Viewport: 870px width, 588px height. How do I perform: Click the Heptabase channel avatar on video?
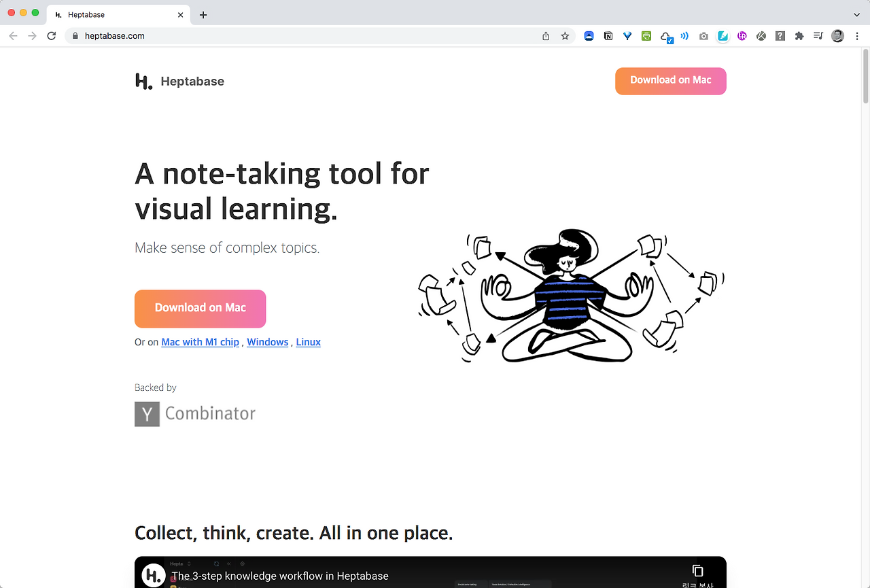click(x=154, y=574)
